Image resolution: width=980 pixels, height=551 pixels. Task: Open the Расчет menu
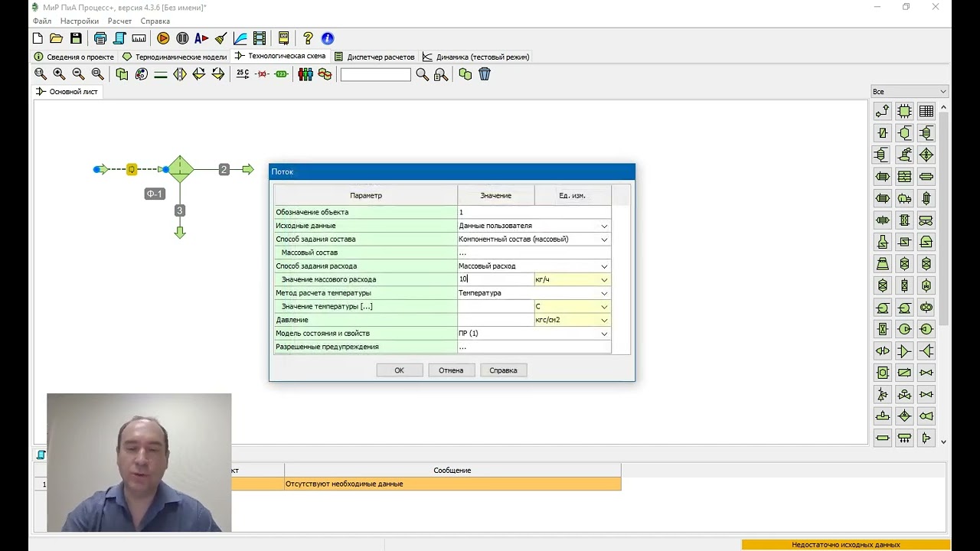(119, 21)
